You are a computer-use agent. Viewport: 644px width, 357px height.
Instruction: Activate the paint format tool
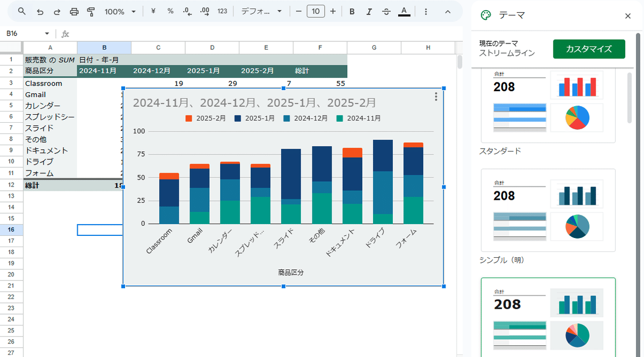coord(91,11)
